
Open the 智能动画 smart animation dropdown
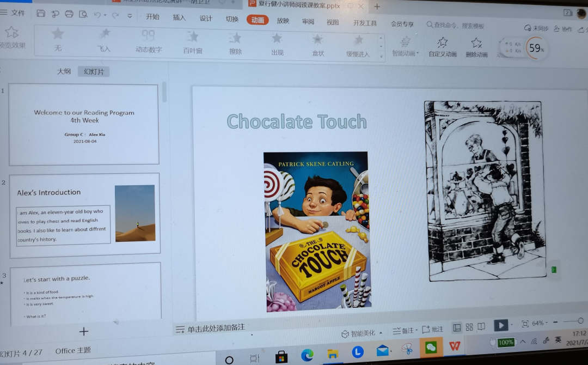pyautogui.click(x=406, y=46)
